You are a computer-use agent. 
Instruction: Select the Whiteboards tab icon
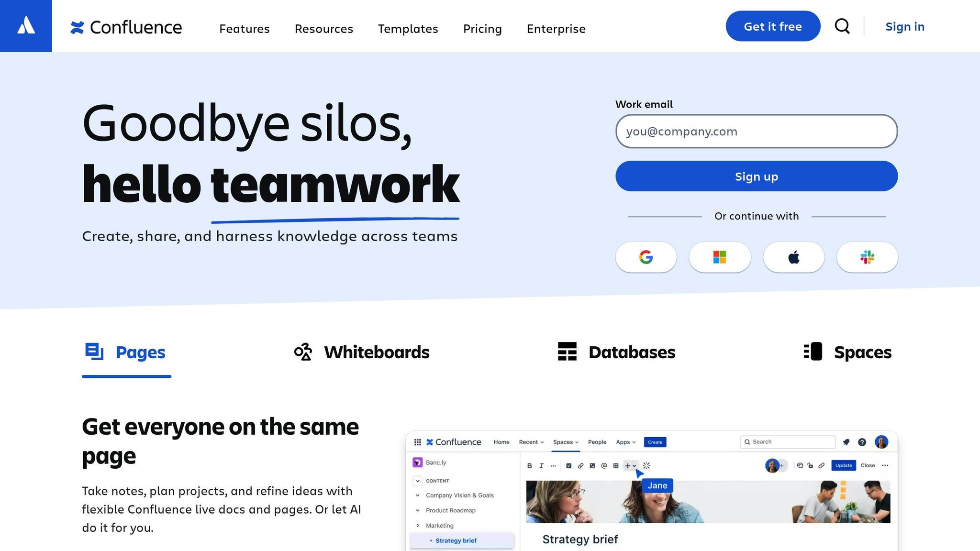point(303,352)
